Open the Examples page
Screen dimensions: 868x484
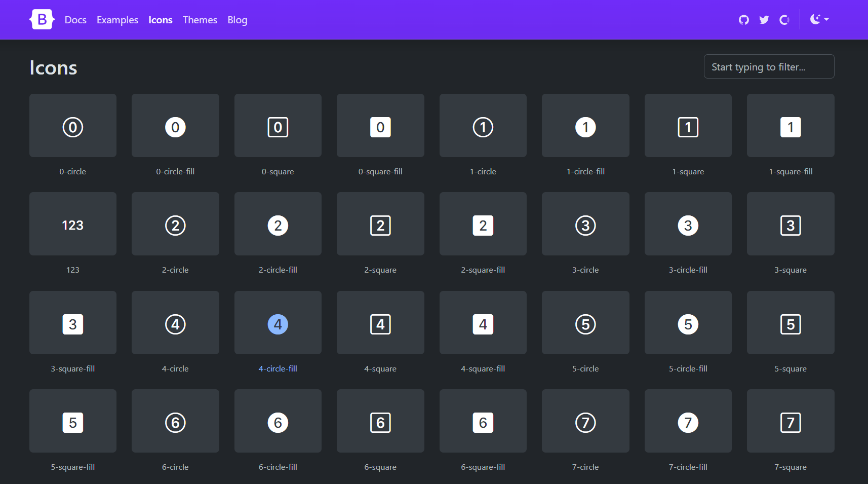[x=117, y=20]
